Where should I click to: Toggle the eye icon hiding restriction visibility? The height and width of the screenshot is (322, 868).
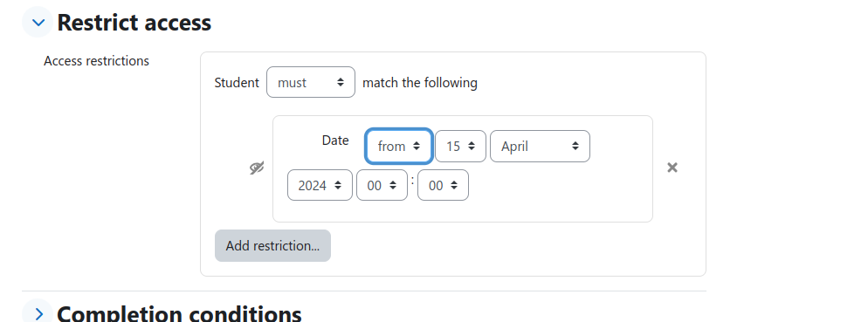pyautogui.click(x=257, y=168)
